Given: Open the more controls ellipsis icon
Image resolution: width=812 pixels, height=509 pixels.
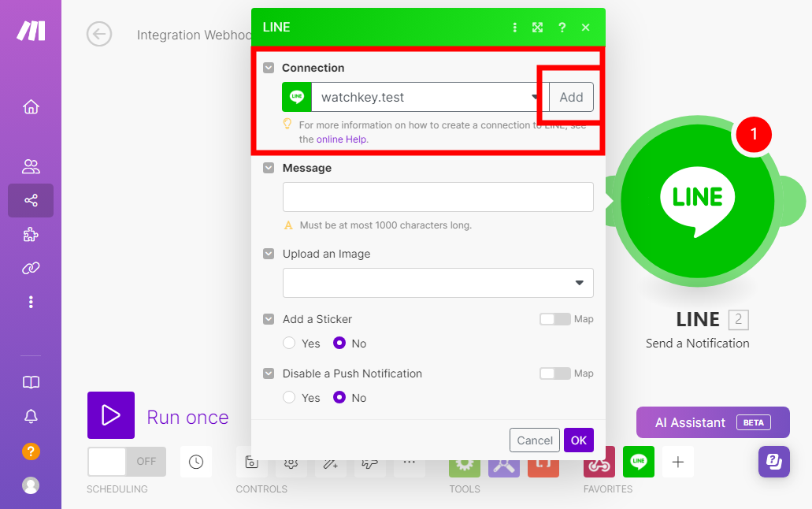Looking at the screenshot, I should [409, 462].
